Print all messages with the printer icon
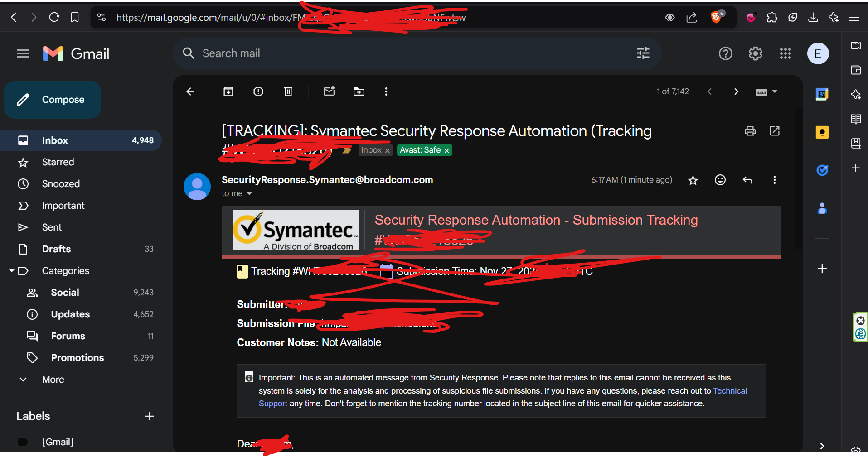Viewport: 868px width, 457px height. tap(750, 131)
